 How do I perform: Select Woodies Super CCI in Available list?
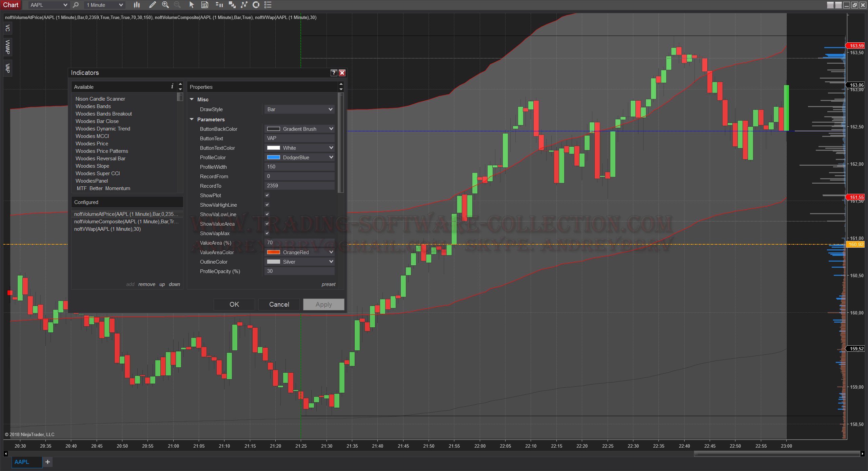point(98,173)
